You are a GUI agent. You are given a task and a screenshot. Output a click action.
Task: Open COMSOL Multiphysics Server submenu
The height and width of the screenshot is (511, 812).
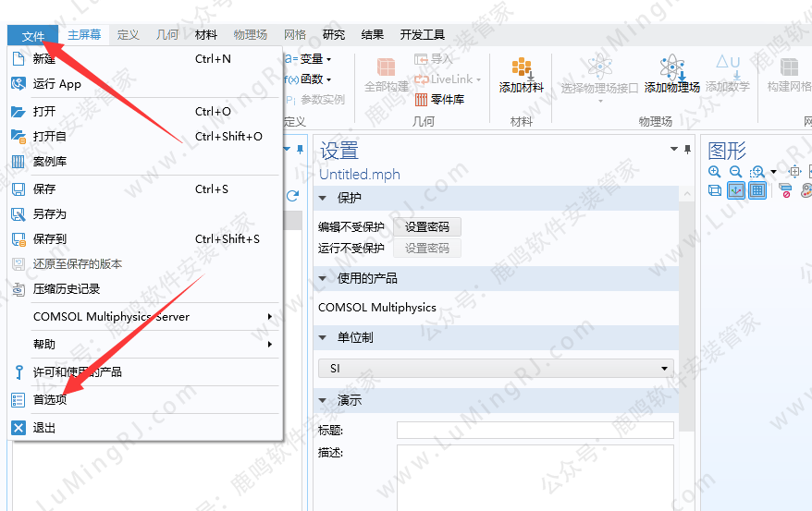point(111,316)
